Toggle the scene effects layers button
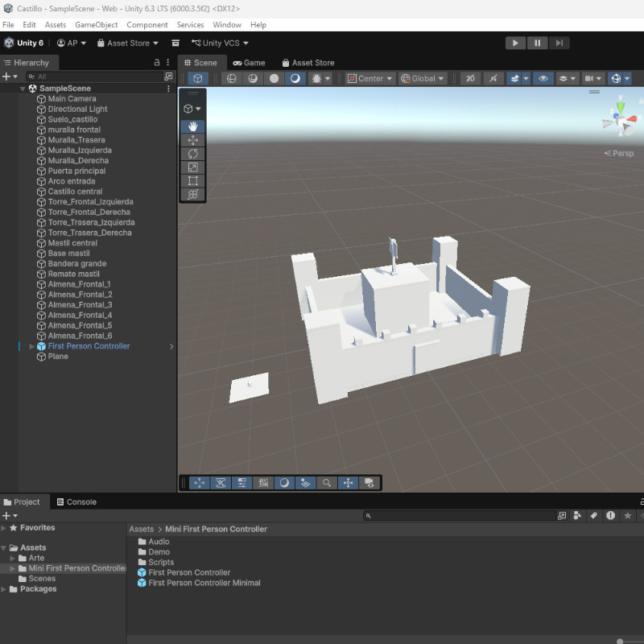This screenshot has height=644, width=644. (514, 78)
